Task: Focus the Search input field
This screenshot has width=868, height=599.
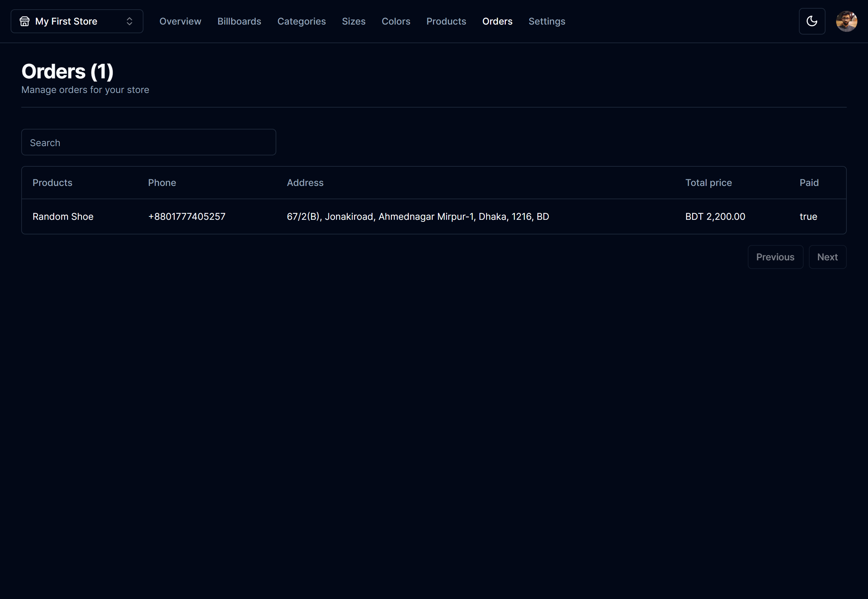Action: (x=149, y=142)
